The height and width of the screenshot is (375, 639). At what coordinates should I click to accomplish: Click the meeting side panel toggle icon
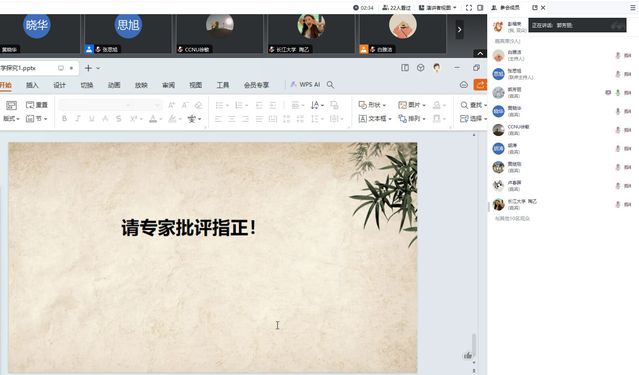pos(480,7)
